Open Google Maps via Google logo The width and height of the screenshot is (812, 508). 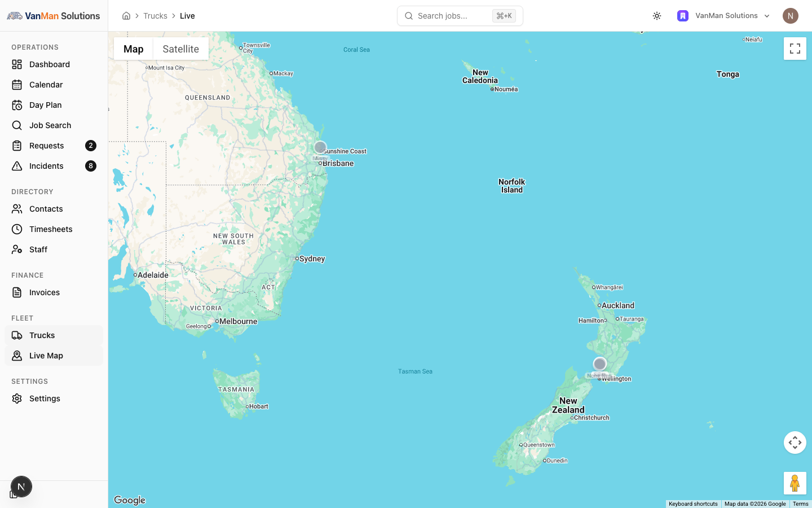[130, 500]
